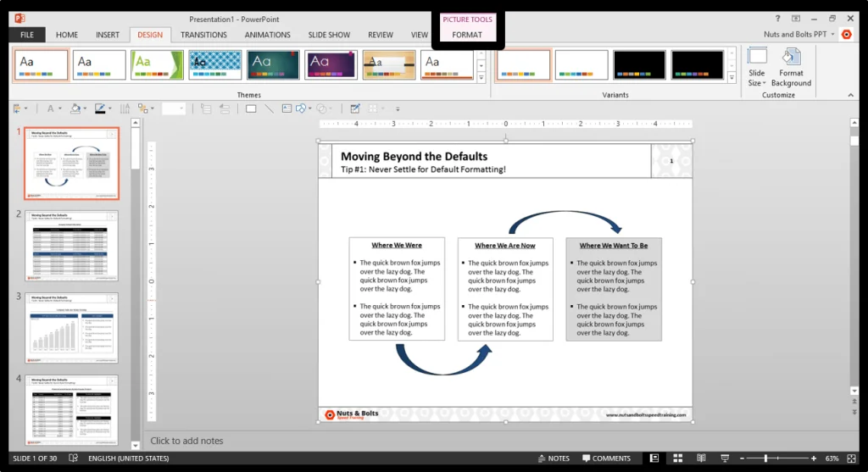Screen dimensions: 868x472
Task: Open the Align objects dropdown arrow
Action: point(26,108)
